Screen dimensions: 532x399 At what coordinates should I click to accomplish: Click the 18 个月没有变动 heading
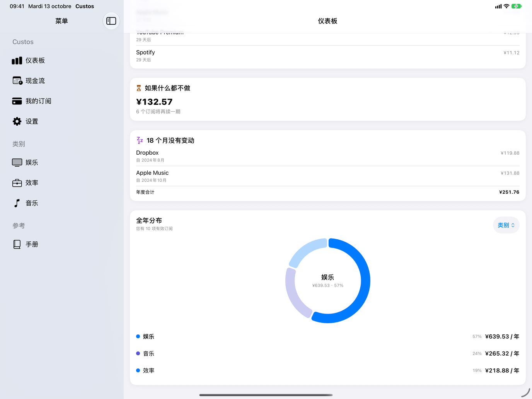pos(171,140)
